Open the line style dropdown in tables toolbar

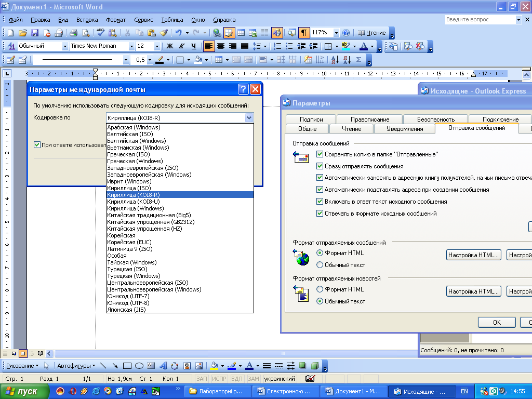click(x=126, y=60)
